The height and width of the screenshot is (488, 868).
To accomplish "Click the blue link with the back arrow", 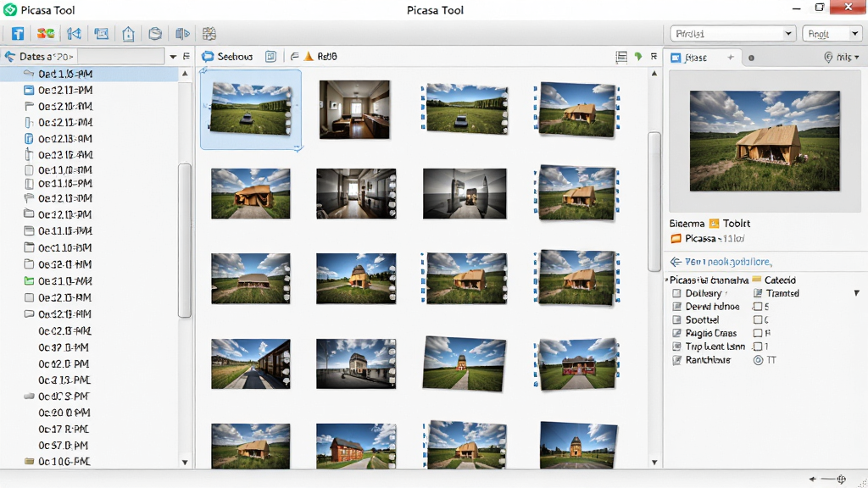I will [721, 262].
